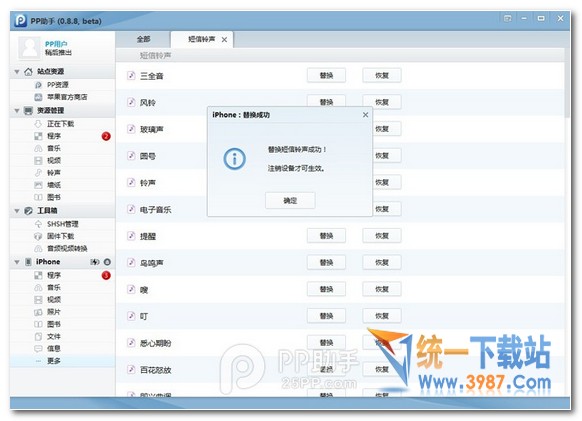
Task: Select 图书 under iPhone device
Action: 54,324
